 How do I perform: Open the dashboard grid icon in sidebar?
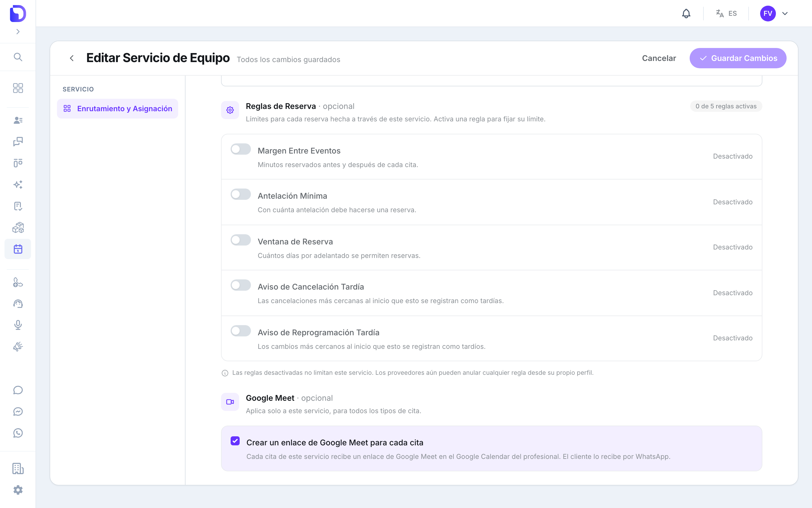[x=18, y=88]
